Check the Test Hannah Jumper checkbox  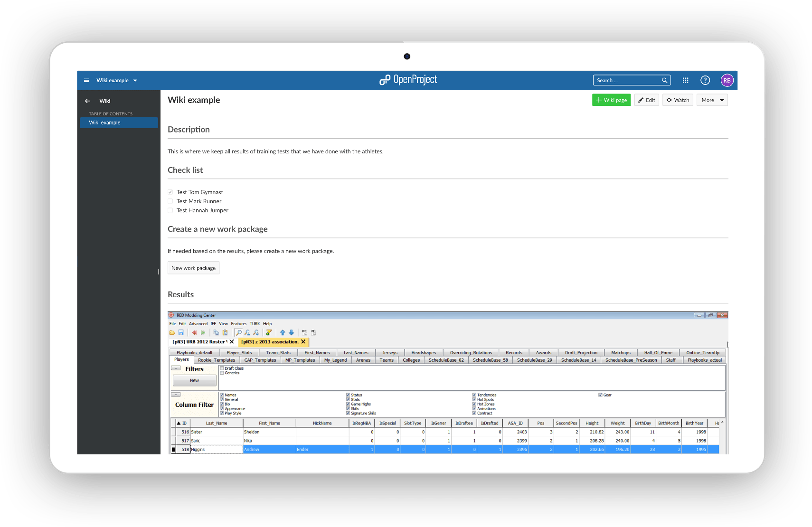point(170,210)
